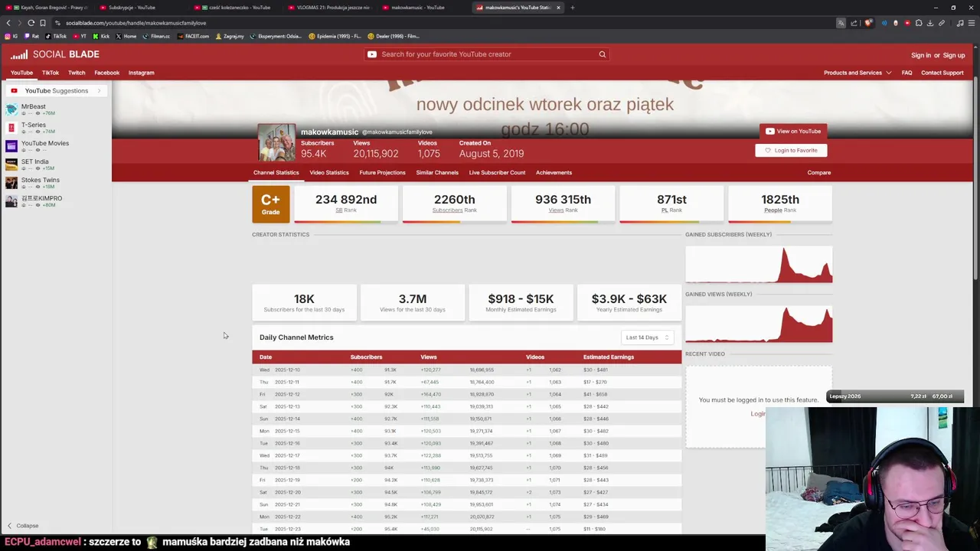Click the Gained Subscribers weekly chart

[x=759, y=264]
